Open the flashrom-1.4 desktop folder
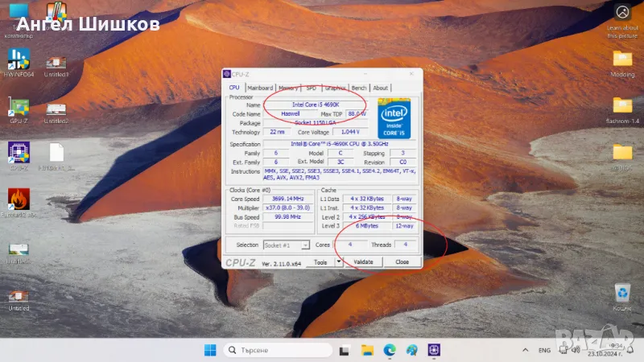Viewport: 644px width, 362px height. coord(622,107)
